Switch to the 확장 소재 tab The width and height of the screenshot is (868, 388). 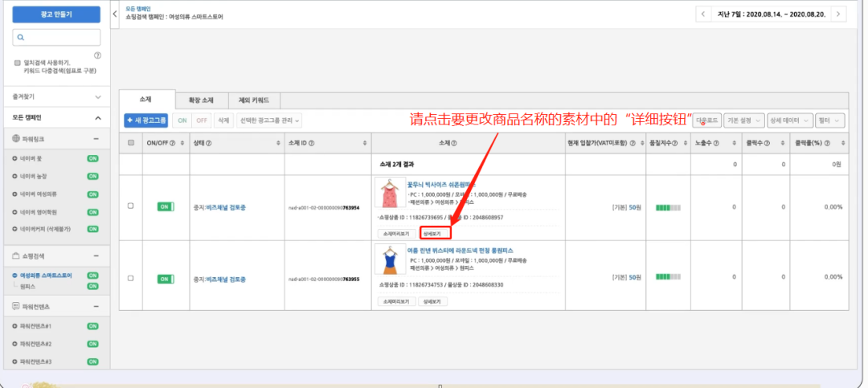202,100
